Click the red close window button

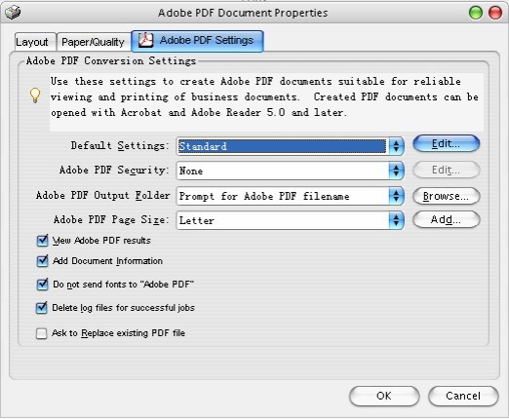pos(495,13)
